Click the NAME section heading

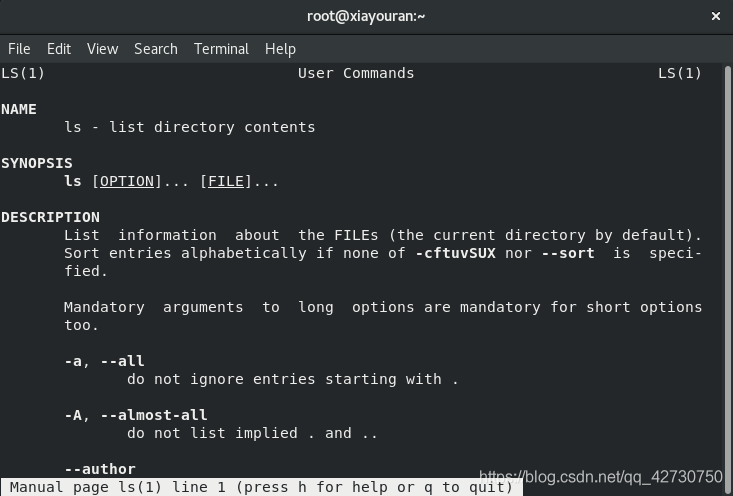click(19, 109)
